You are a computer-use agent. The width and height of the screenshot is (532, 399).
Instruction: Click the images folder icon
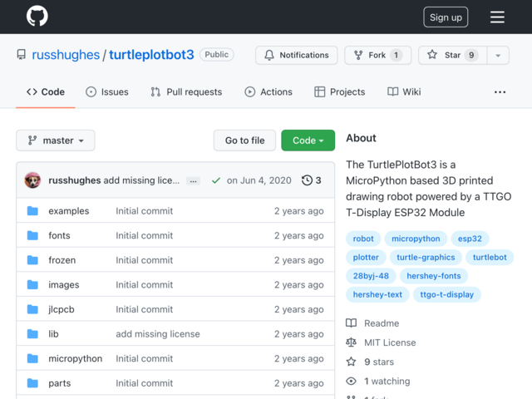(32, 284)
